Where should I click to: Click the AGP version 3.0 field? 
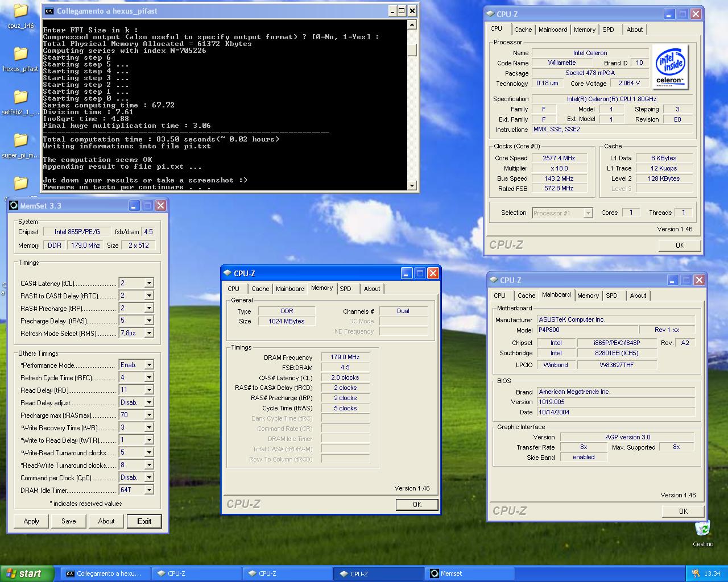click(x=627, y=437)
